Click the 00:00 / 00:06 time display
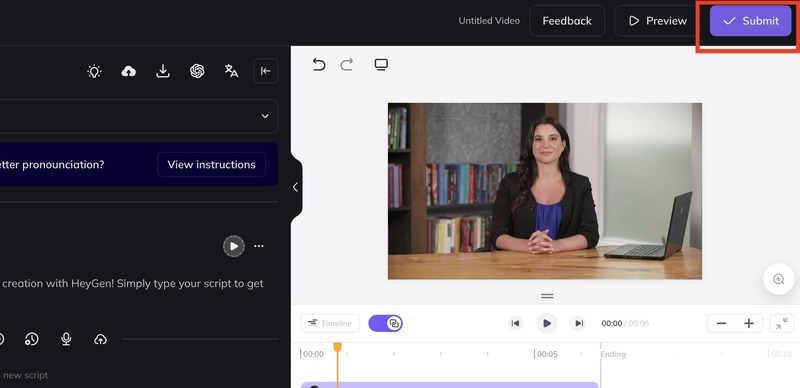The height and width of the screenshot is (388, 800). pos(625,323)
